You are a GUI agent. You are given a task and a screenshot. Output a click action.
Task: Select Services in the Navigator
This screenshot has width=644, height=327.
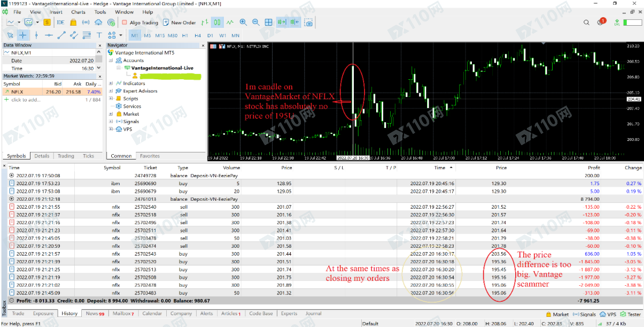[131, 106]
